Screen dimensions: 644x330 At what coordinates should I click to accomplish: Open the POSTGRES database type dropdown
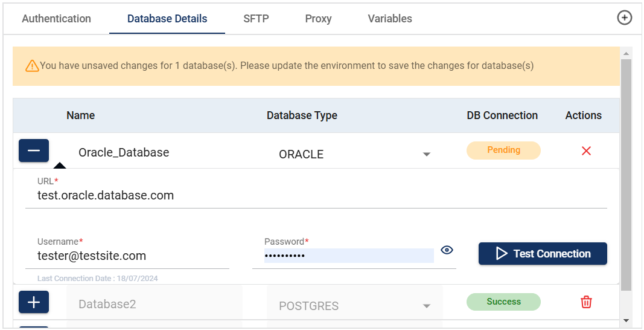[426, 306]
